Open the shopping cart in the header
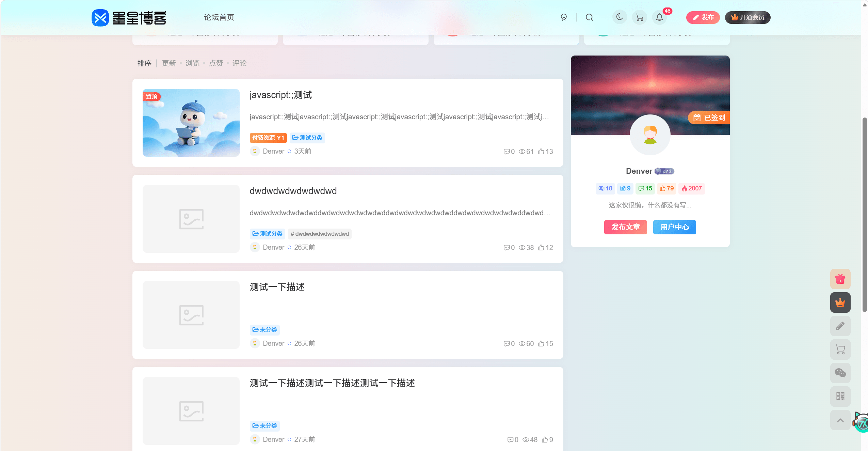The height and width of the screenshot is (451, 868). (x=640, y=17)
